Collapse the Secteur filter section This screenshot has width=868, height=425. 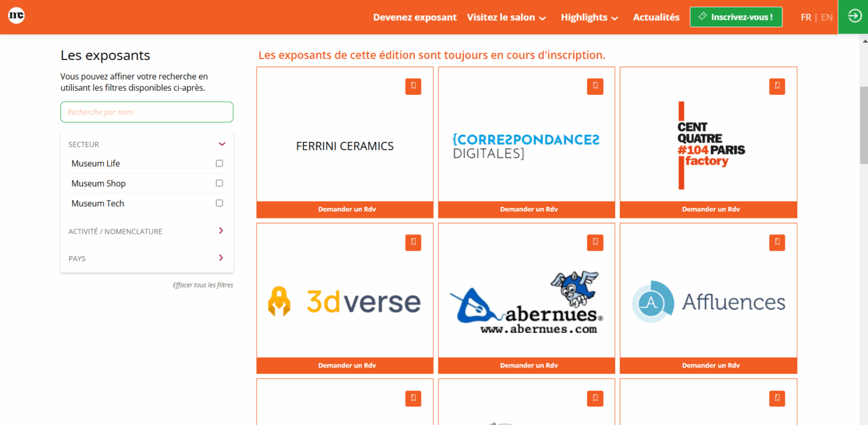(x=222, y=144)
